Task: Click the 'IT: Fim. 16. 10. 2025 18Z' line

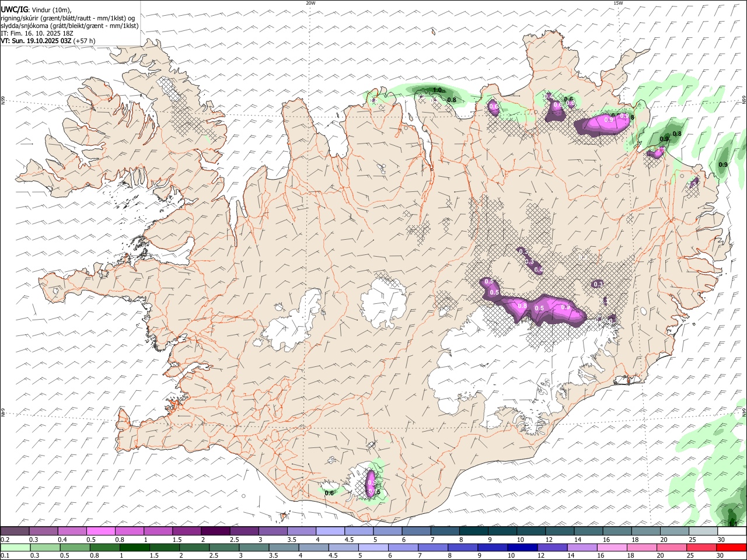Action: click(36, 33)
